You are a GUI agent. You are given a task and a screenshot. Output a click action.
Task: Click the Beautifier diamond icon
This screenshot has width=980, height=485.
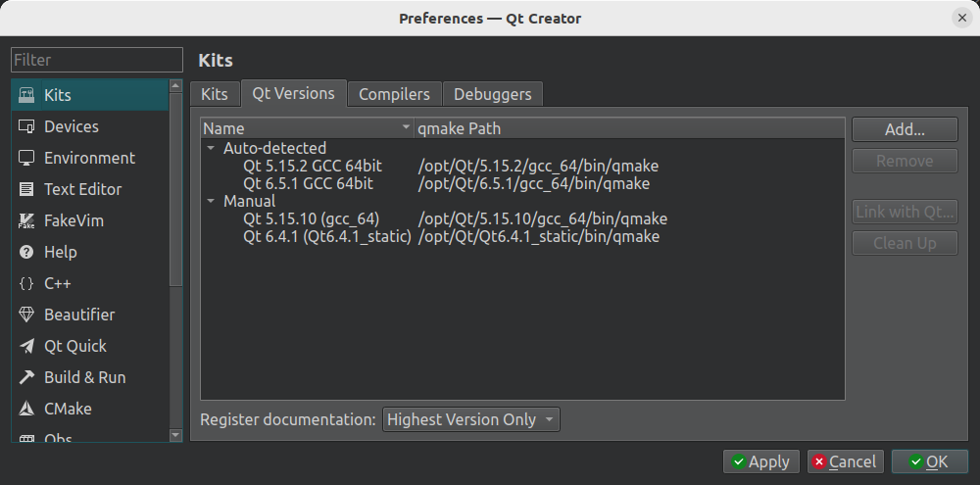pyautogui.click(x=26, y=315)
